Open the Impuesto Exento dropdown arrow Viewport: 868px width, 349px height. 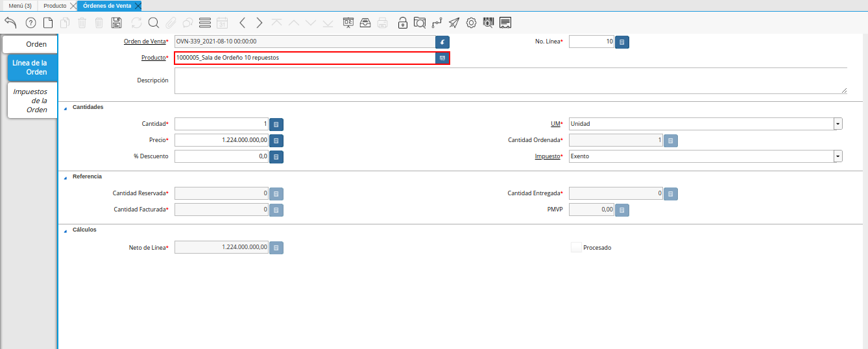838,156
